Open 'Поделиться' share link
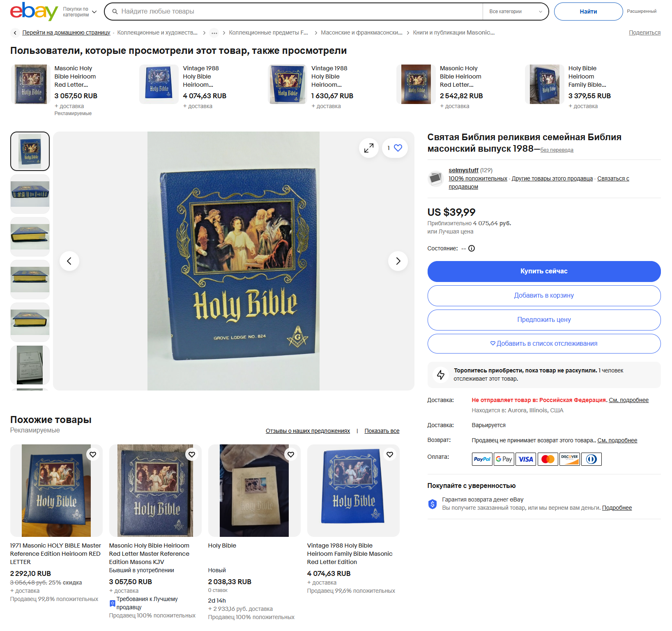This screenshot has width=672, height=631. pyautogui.click(x=644, y=32)
